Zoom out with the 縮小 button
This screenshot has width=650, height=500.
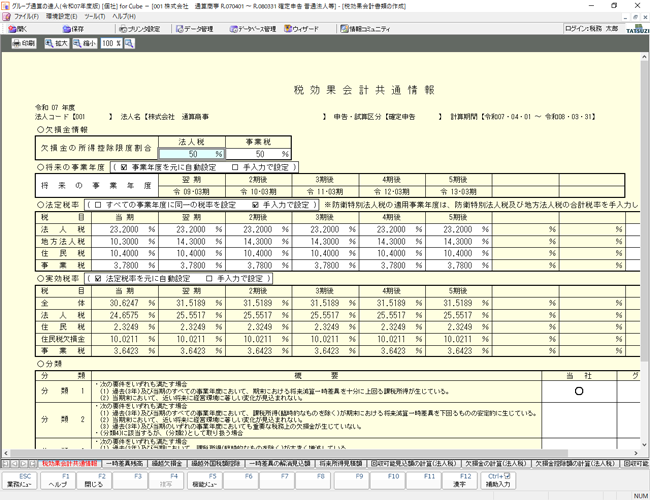(x=85, y=43)
